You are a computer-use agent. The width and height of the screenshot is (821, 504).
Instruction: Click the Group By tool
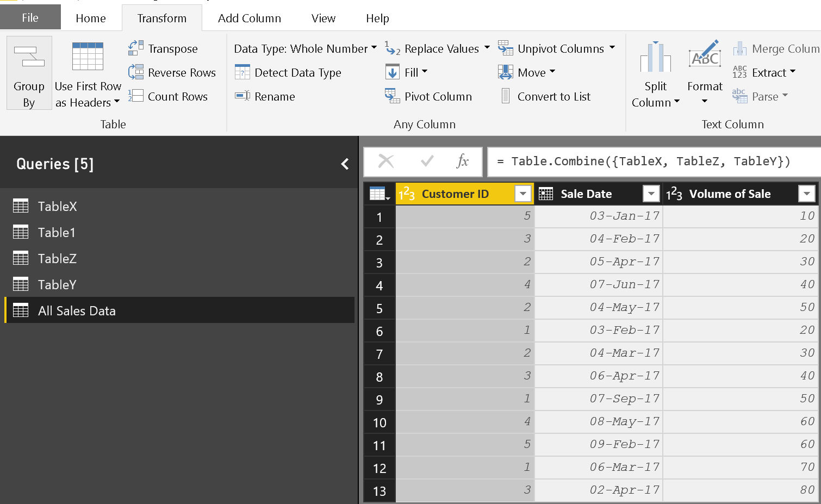point(28,73)
